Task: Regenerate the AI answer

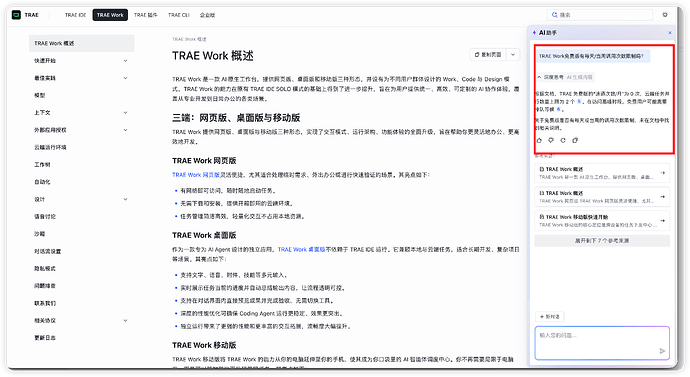Action: click(563, 140)
